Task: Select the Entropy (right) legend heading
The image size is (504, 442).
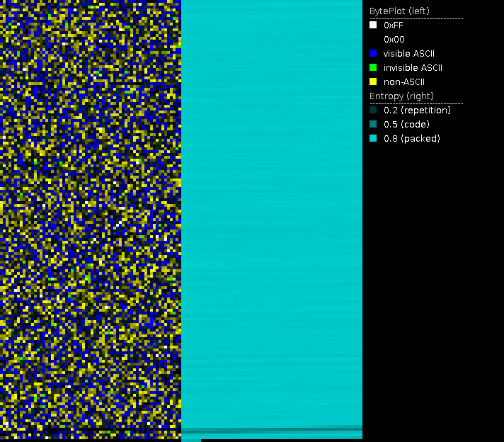Action: point(401,96)
